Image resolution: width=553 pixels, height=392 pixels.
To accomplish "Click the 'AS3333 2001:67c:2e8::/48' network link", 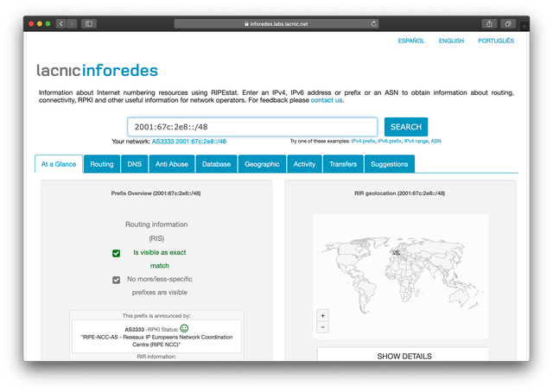I will pyautogui.click(x=189, y=142).
